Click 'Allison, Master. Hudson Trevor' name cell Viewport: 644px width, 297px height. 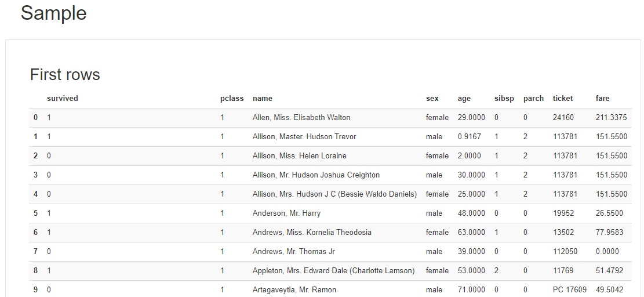pos(304,137)
